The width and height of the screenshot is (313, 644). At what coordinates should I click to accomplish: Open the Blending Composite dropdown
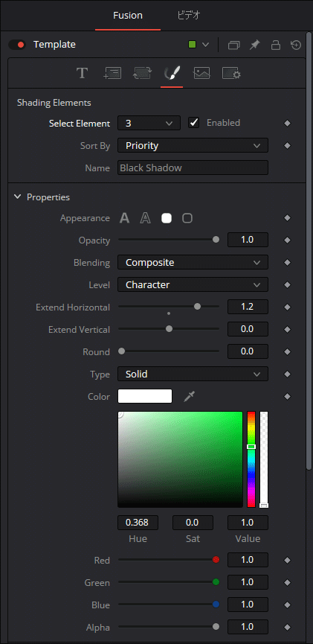[193, 263]
